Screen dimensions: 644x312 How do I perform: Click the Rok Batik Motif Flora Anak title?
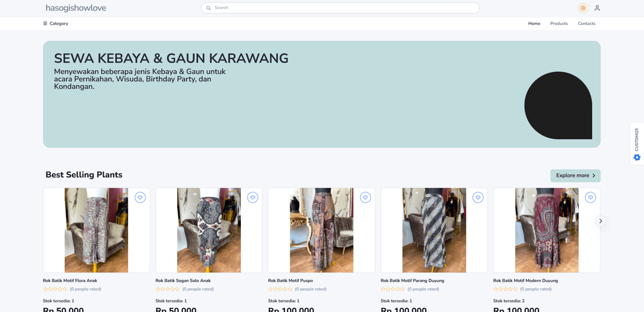pyautogui.click(x=70, y=281)
